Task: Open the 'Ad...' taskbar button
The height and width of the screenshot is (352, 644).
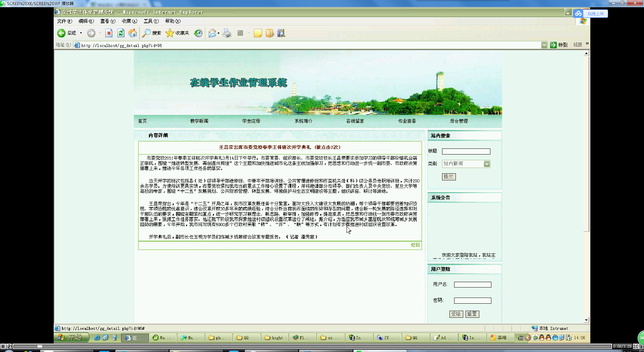Action: 443,338
